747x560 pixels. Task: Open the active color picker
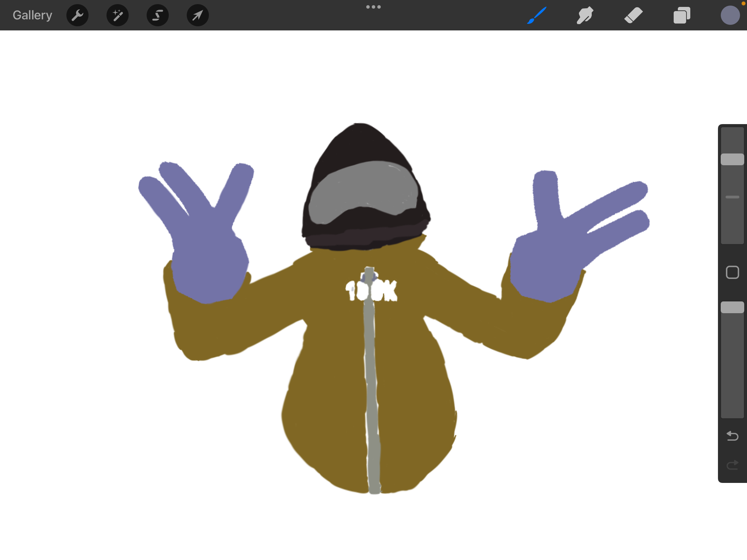[x=730, y=15]
